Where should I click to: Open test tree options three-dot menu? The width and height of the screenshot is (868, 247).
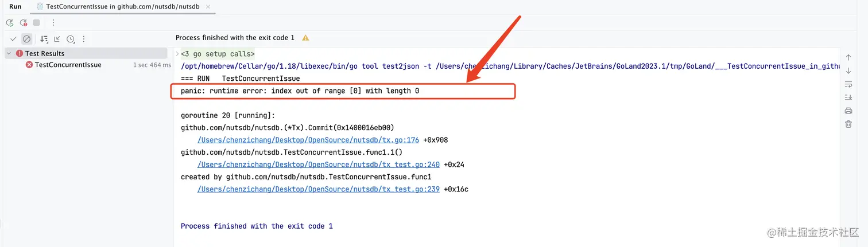(84, 39)
